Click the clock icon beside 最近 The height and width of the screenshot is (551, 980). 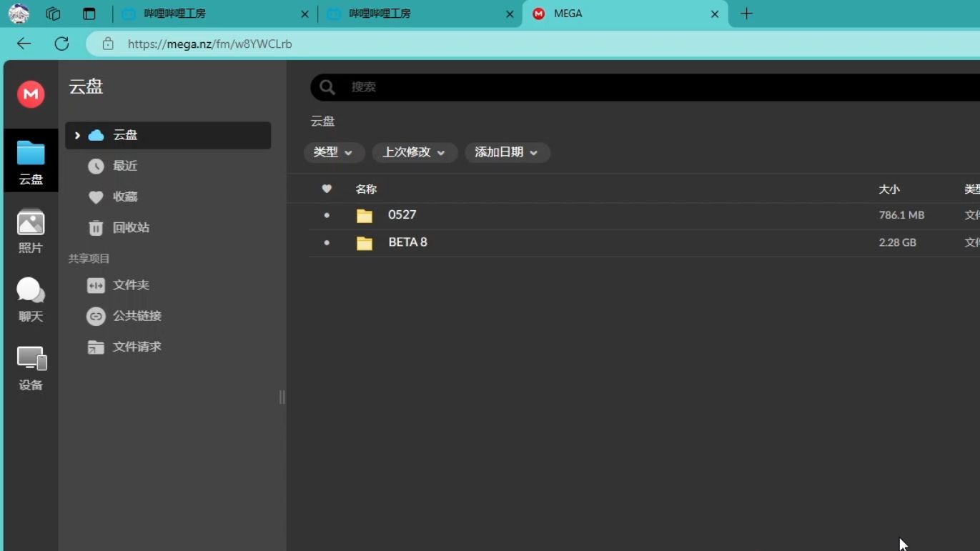[96, 166]
